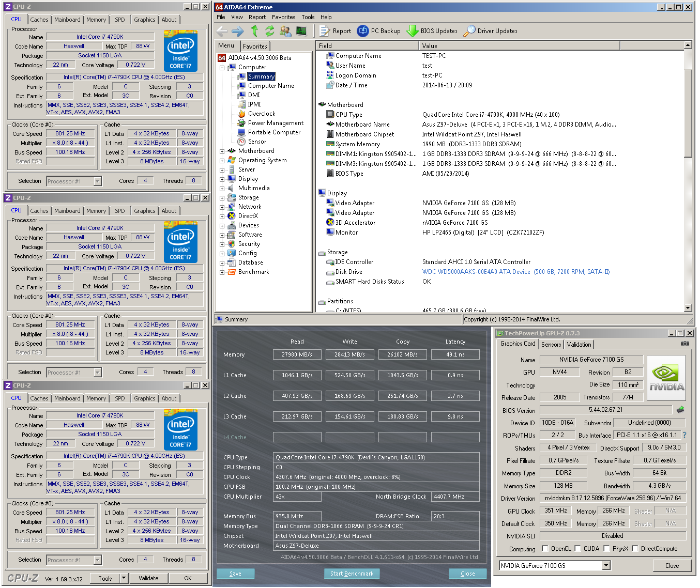The image size is (700, 588).
Task: Click the two-users icon in AIDA64 toolbar
Action: point(285,31)
